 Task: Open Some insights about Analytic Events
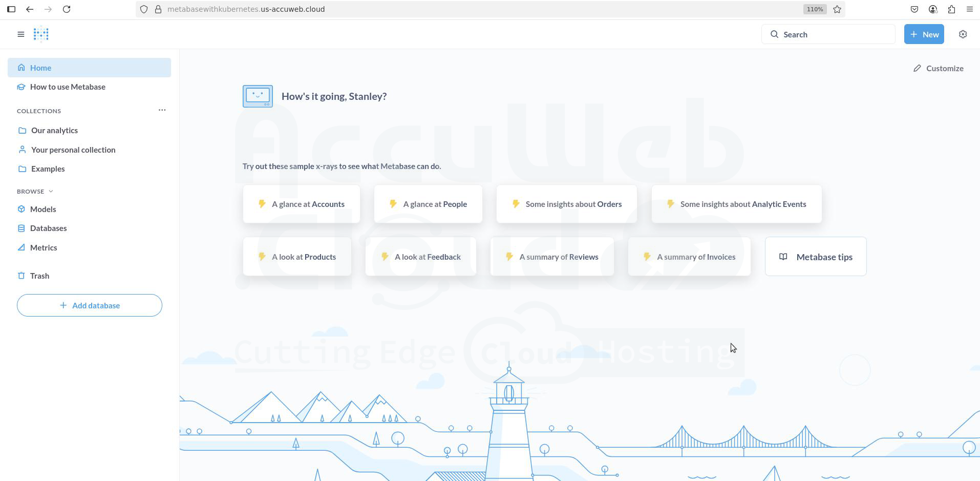coord(736,204)
